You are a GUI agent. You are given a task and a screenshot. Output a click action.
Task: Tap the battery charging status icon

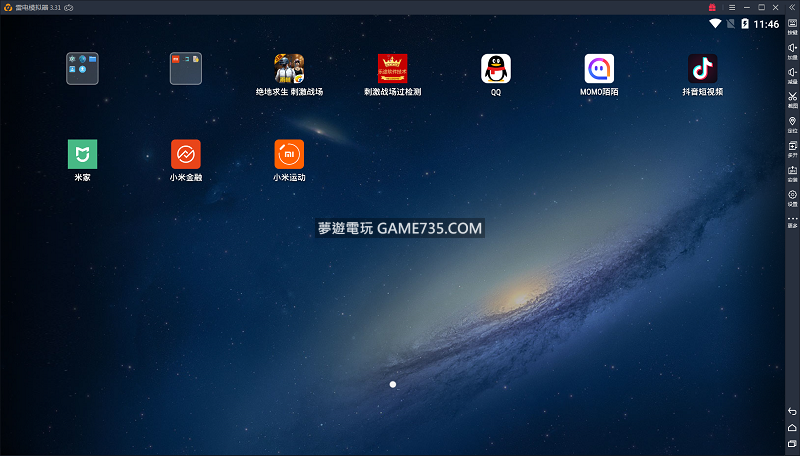point(745,23)
